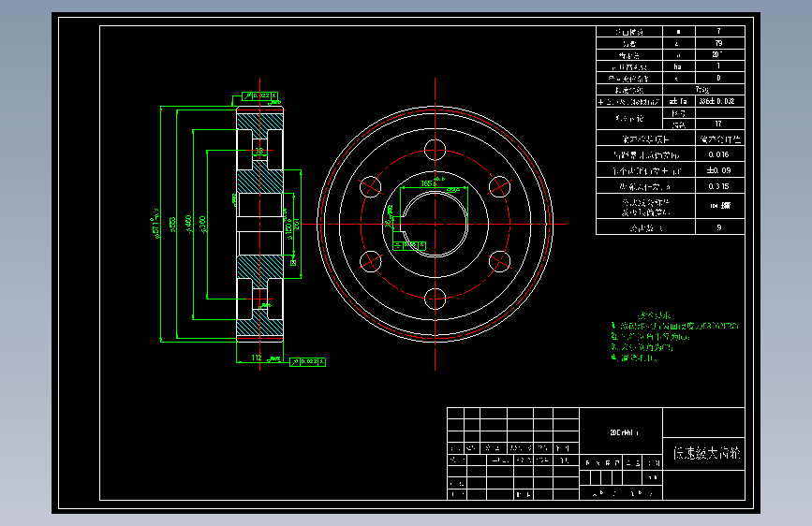Select the "ha" symbol cell in the table
This screenshot has width=812, height=526.
(677, 66)
